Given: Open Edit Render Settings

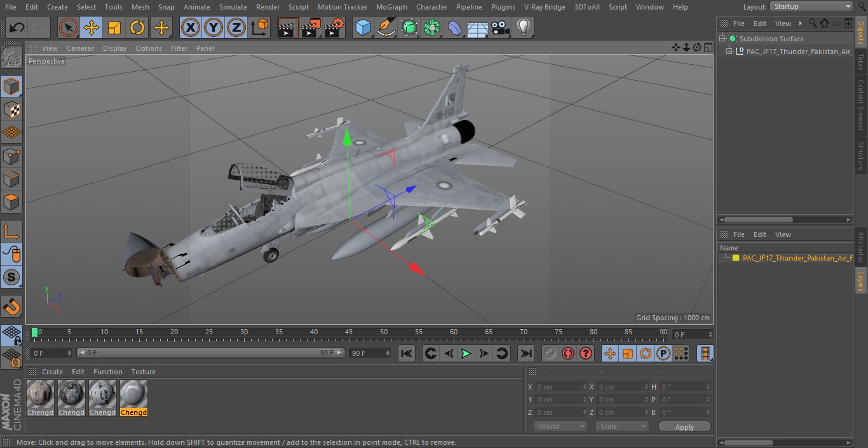Looking at the screenshot, I should [x=334, y=27].
